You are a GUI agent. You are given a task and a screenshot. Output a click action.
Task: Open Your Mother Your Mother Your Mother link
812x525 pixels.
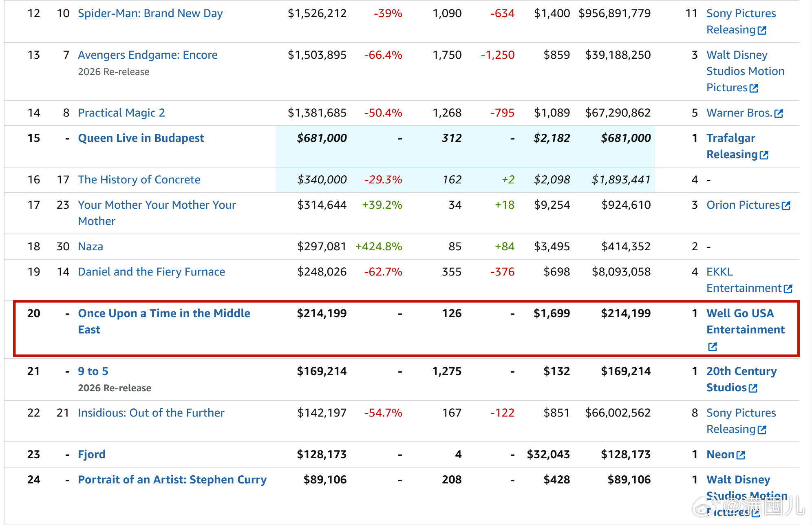click(x=157, y=213)
